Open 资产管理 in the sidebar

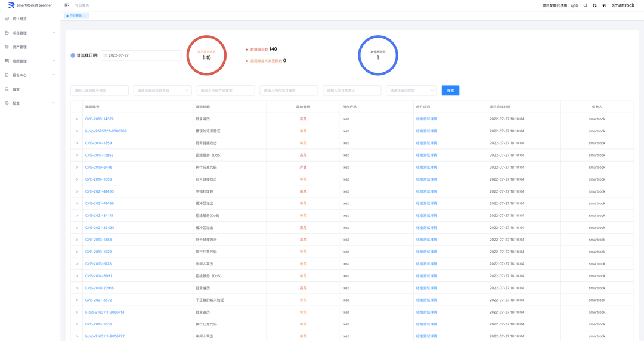[20, 47]
